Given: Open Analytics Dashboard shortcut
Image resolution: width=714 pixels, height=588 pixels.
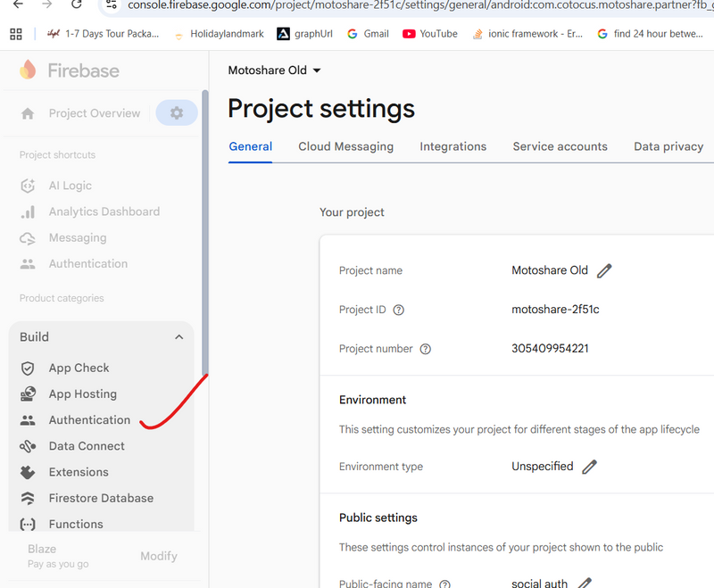Looking at the screenshot, I should [x=104, y=211].
